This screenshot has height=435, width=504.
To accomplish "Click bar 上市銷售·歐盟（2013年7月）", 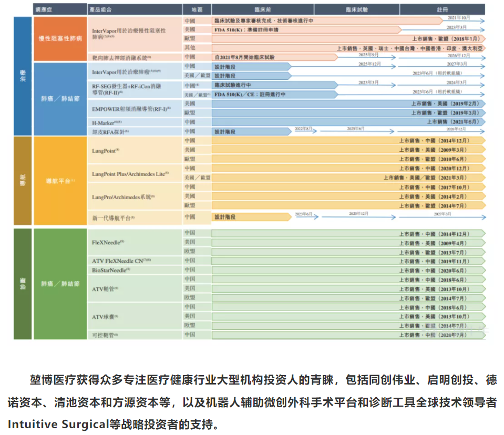I will [x=348, y=252].
